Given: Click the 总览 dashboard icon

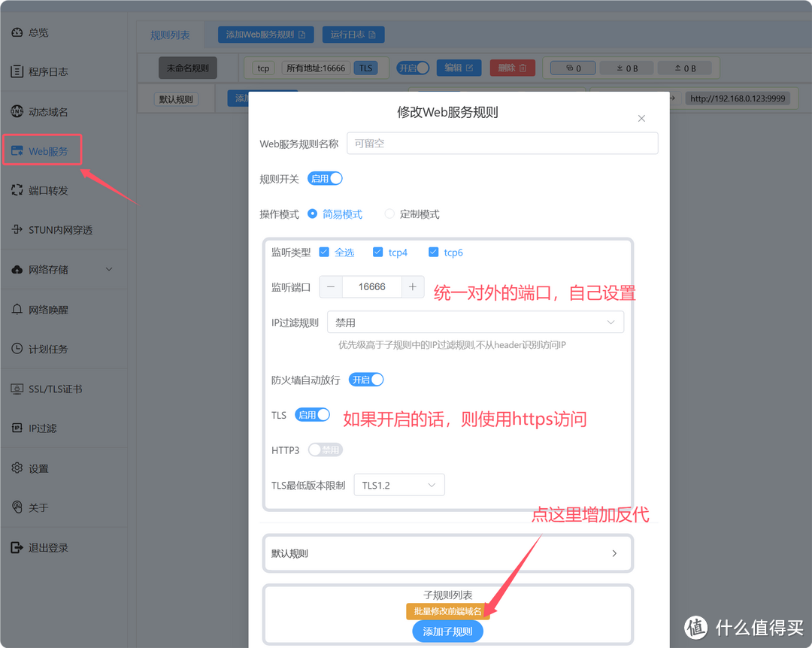Looking at the screenshot, I should click(x=17, y=32).
